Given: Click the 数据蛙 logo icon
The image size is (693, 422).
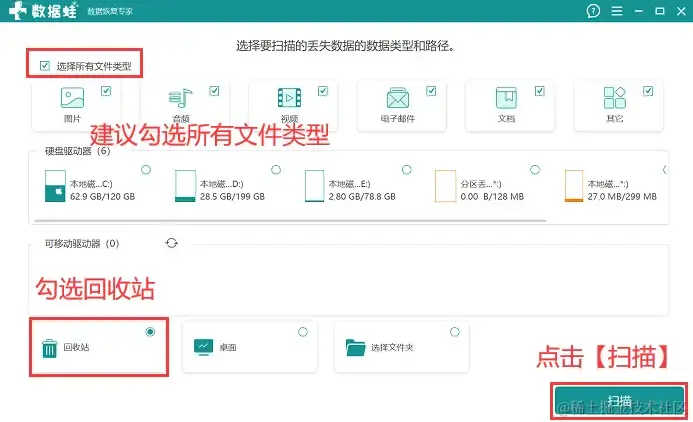Looking at the screenshot, I should click(x=18, y=10).
